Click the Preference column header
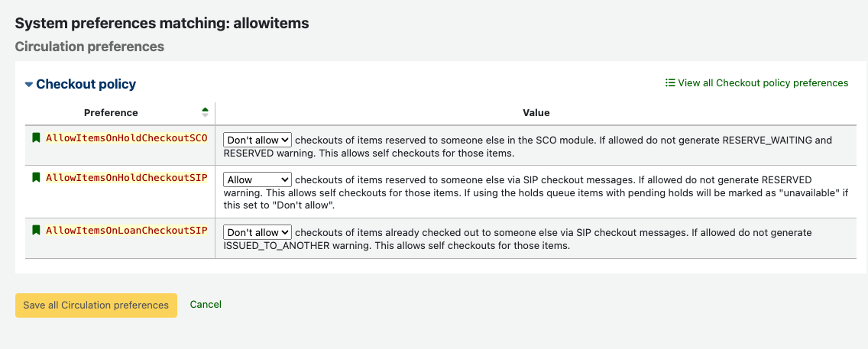The image size is (868, 349). coord(111,113)
